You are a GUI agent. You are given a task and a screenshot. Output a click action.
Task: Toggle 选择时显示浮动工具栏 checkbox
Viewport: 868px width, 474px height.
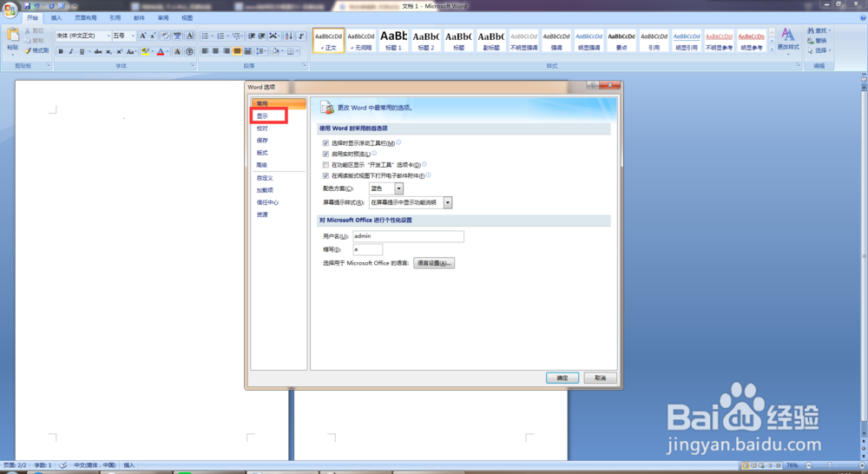click(326, 143)
